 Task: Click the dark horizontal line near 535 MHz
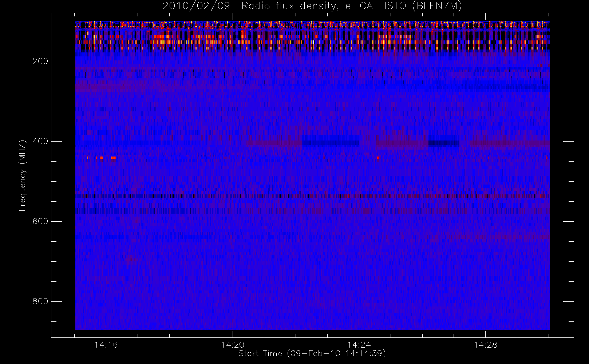312,196
